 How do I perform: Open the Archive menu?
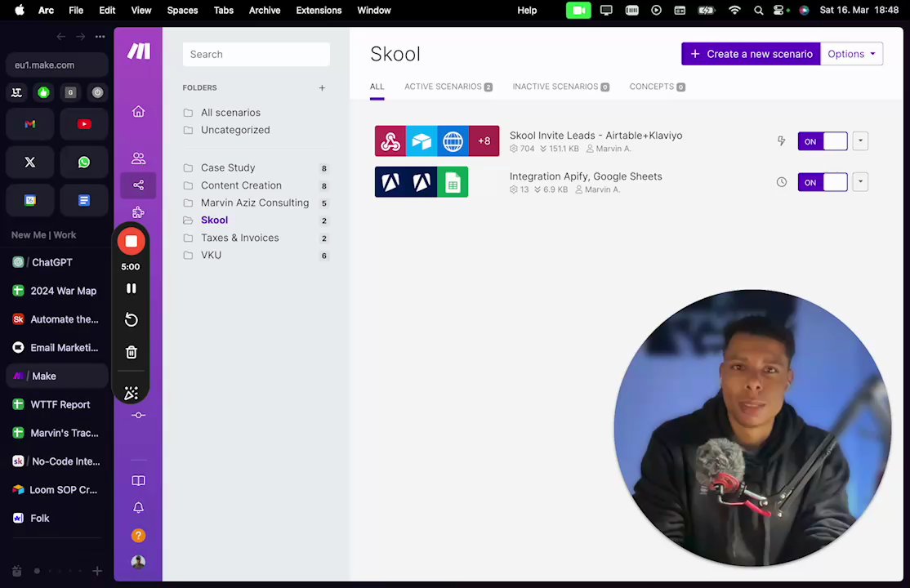point(265,11)
